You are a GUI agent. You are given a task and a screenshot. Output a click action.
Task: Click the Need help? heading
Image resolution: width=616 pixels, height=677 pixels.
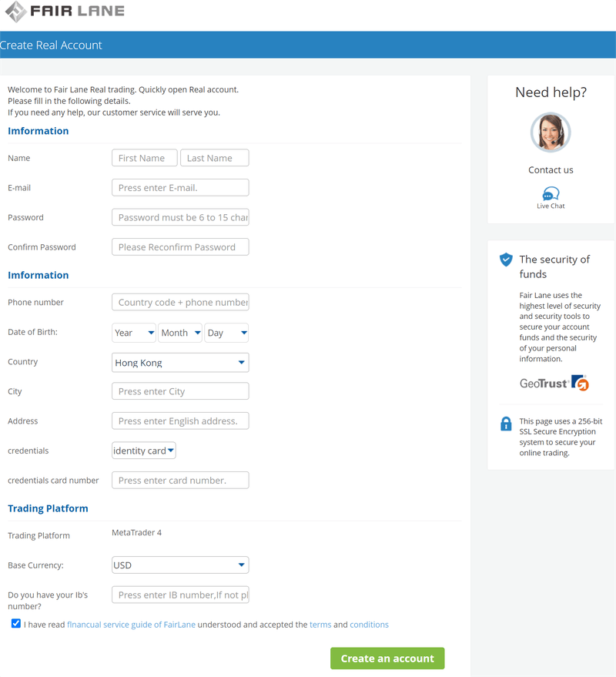click(551, 92)
